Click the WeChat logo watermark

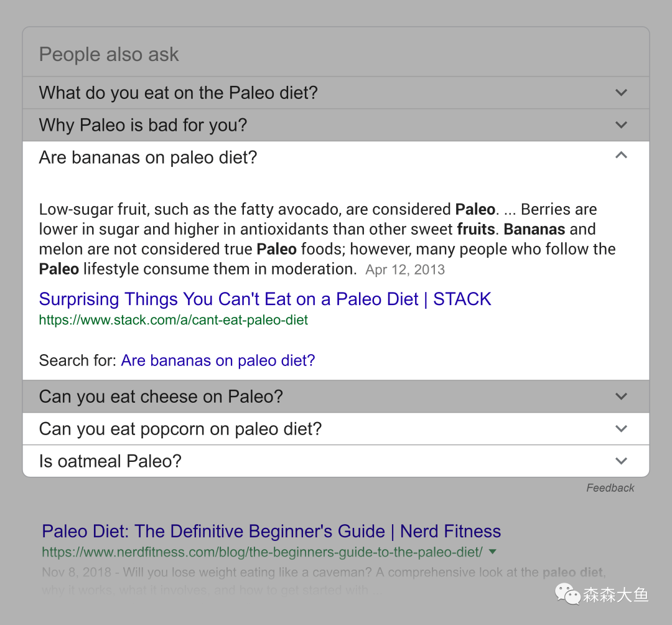[x=567, y=594]
